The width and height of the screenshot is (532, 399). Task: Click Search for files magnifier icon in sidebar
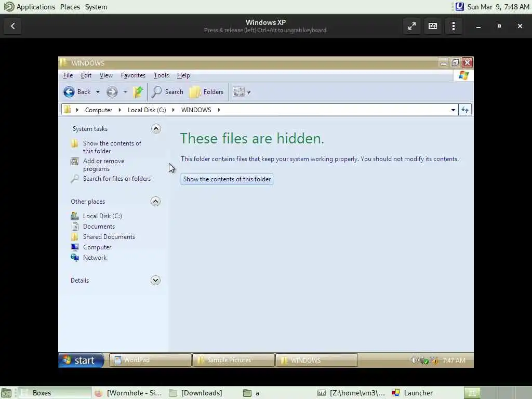(x=74, y=179)
